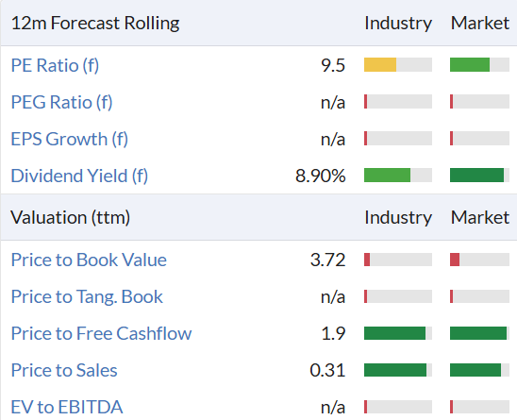This screenshot has width=517, height=420.
Task: Click the Price to Sales Market bar
Action: click(480, 370)
